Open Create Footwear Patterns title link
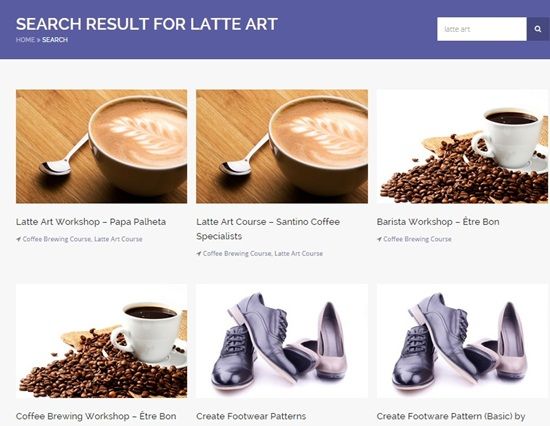This screenshot has height=426, width=550. (251, 416)
